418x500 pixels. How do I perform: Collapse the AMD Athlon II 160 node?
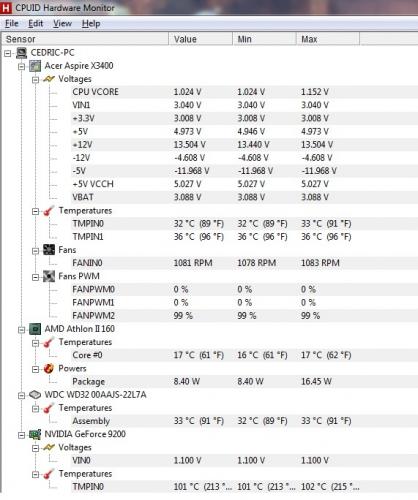[22, 329]
